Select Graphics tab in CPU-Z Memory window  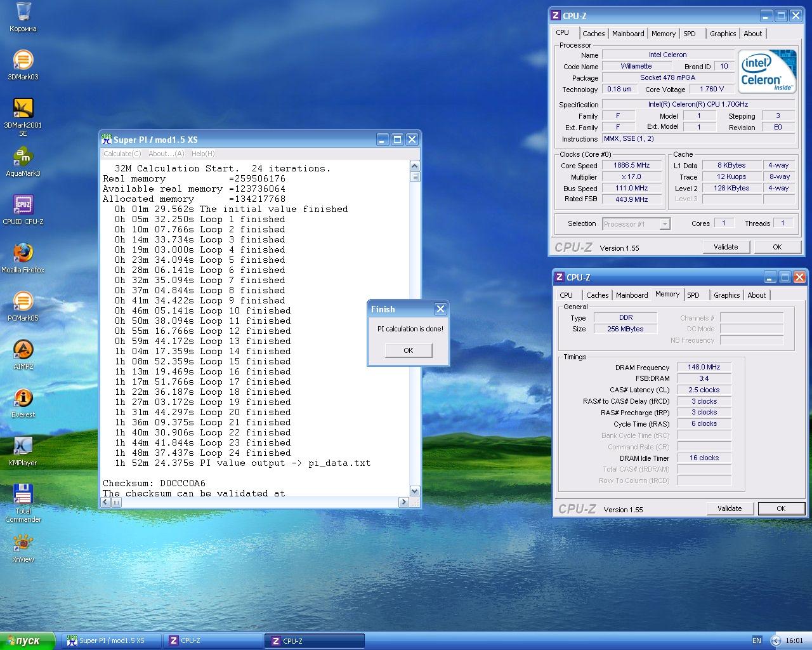click(727, 295)
